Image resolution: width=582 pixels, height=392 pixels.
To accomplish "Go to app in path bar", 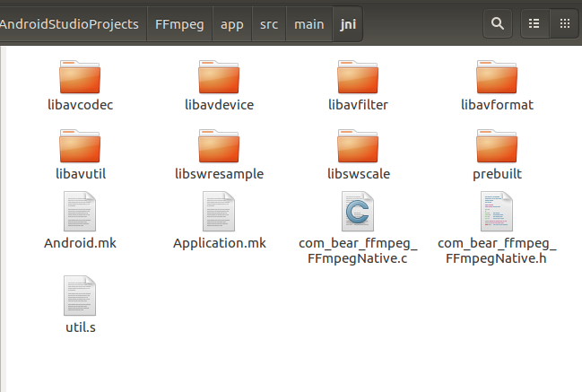I will coord(232,24).
